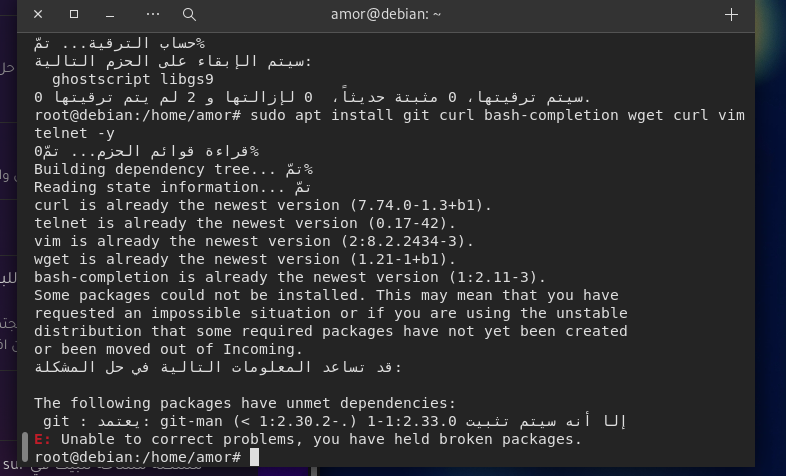Image resolution: width=786 pixels, height=476 pixels.
Task: Add a new terminal tab with plus icon
Action: click(731, 15)
